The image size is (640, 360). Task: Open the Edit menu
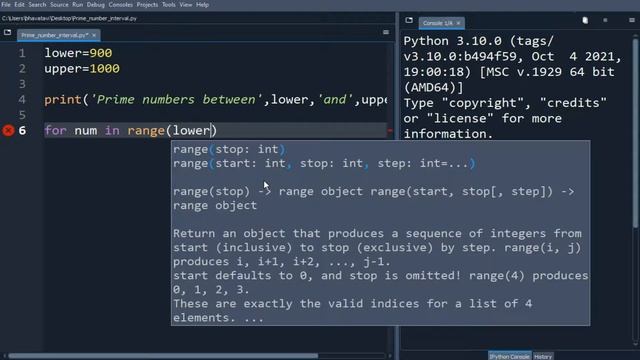tap(19, 5)
